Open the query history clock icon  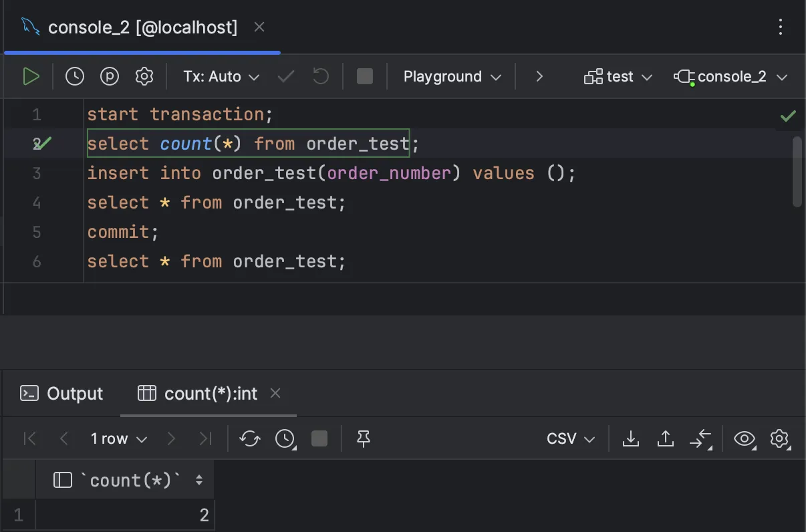[x=75, y=77]
